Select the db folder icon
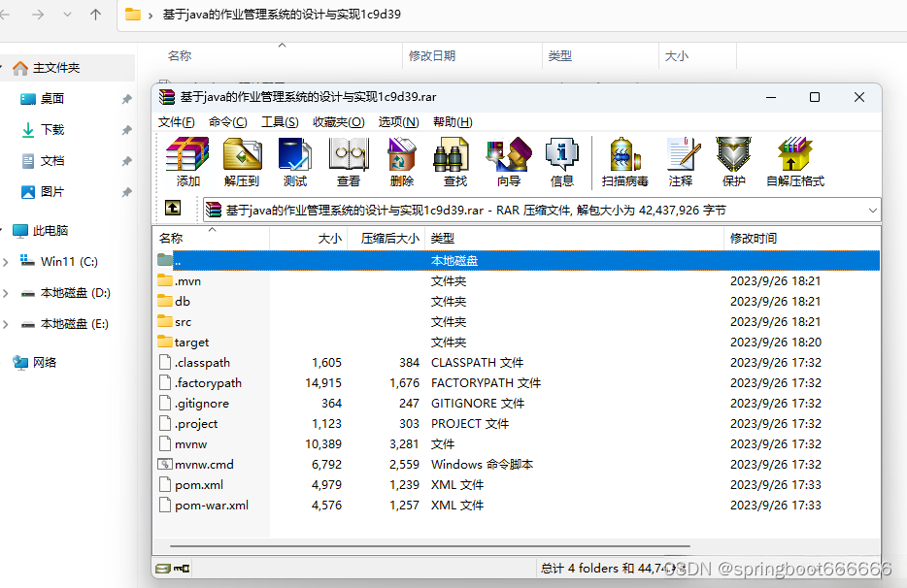The width and height of the screenshot is (907, 588). pyautogui.click(x=165, y=301)
